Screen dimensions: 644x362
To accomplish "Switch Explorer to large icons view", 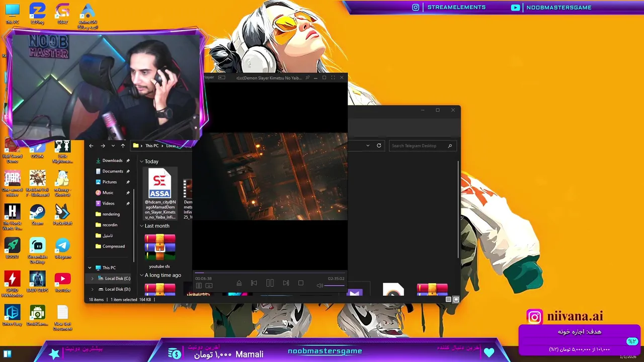I will 456,300.
